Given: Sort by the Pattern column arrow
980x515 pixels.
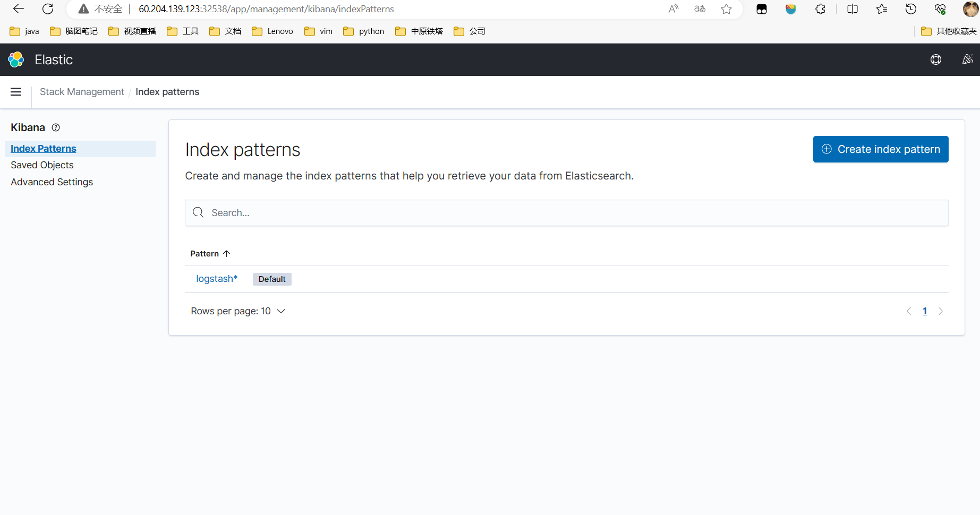Looking at the screenshot, I should [x=227, y=253].
